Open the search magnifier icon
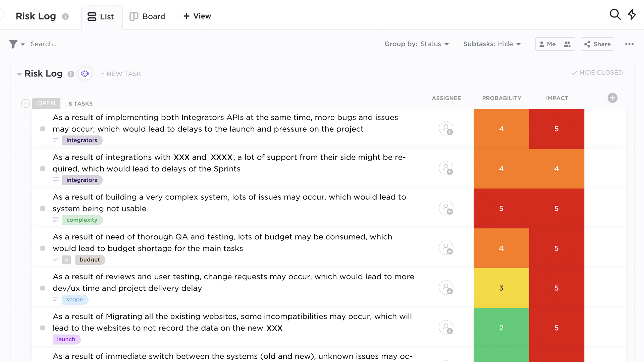 (x=615, y=14)
